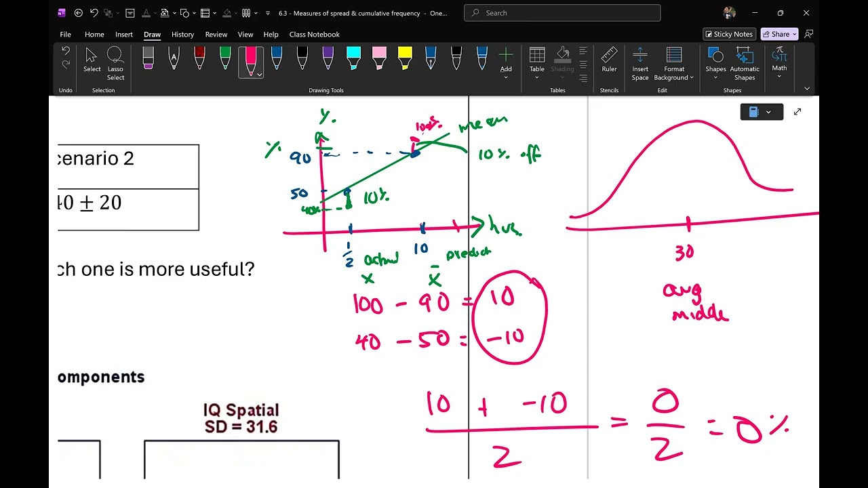This screenshot has height=488, width=868.
Task: Open the comments feed icon
Action: [x=808, y=34]
